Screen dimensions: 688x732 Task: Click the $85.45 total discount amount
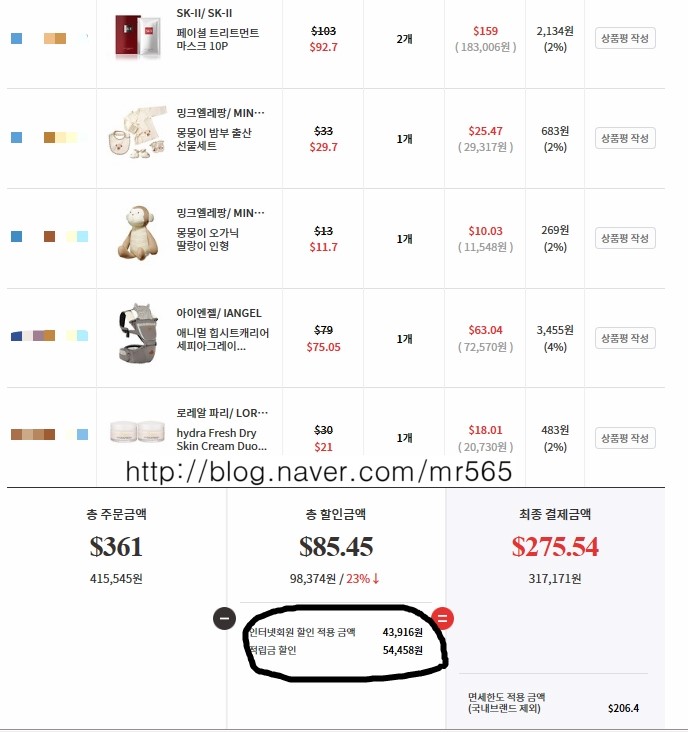click(336, 547)
